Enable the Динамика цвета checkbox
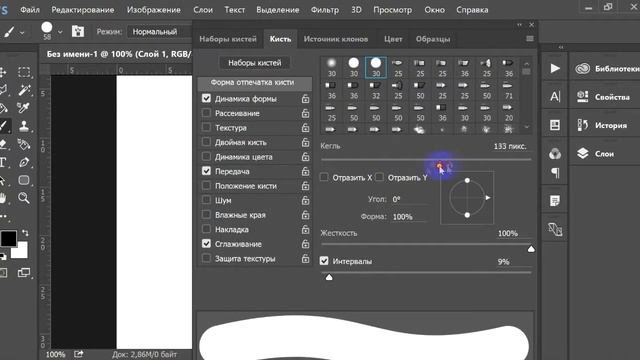 (x=206, y=156)
